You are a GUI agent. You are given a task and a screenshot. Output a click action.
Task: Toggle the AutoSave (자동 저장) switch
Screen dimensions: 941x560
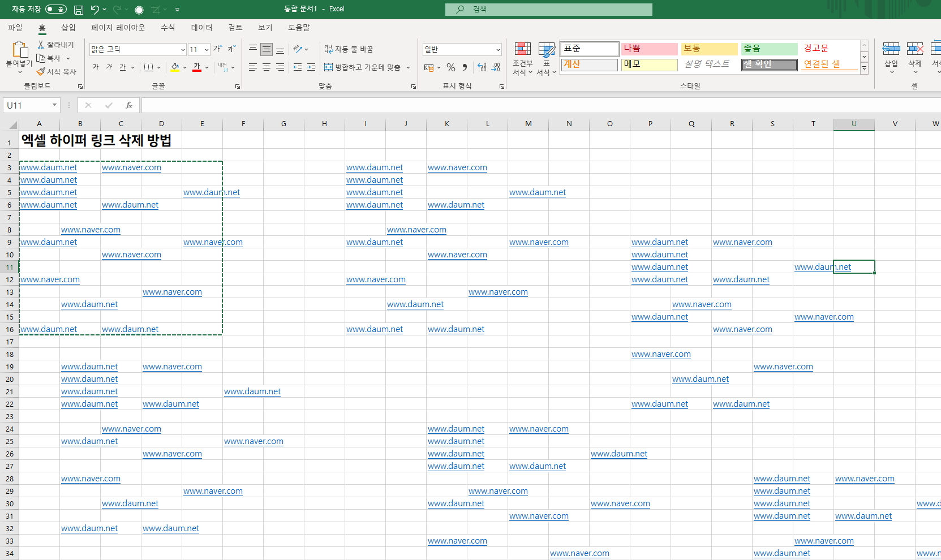[x=55, y=9]
